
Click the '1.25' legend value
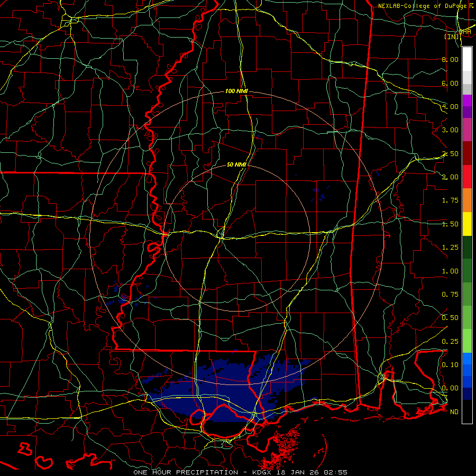click(450, 248)
